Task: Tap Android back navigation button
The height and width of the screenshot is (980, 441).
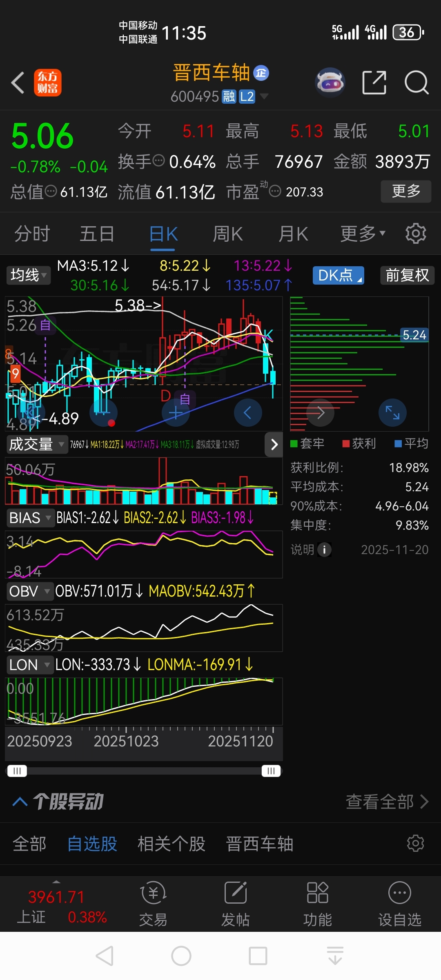Action: coord(105,956)
